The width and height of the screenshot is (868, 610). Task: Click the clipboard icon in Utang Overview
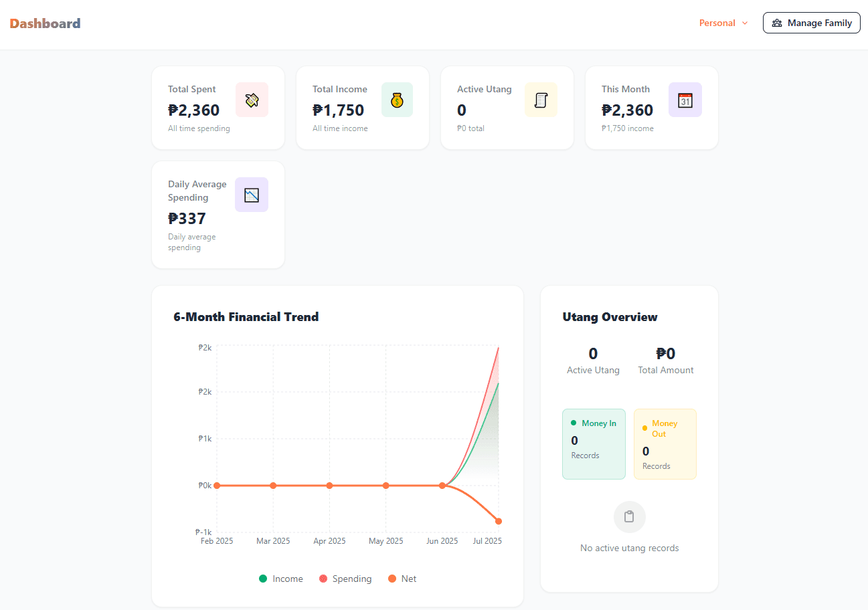(x=628, y=516)
